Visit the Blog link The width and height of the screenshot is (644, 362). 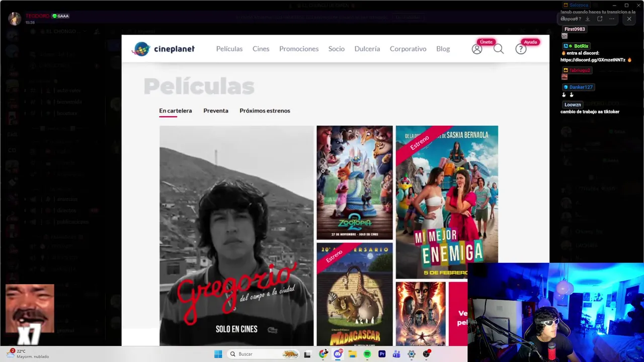point(443,49)
